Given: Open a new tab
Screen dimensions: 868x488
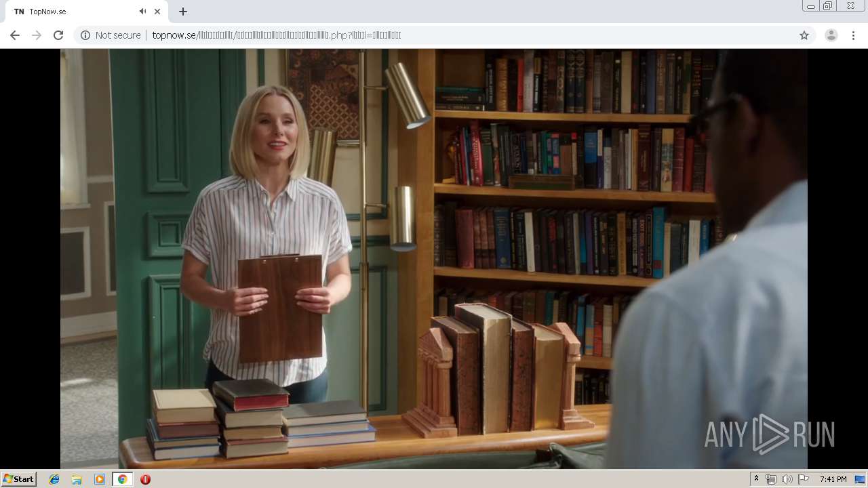Looking at the screenshot, I should pyautogui.click(x=183, y=12).
